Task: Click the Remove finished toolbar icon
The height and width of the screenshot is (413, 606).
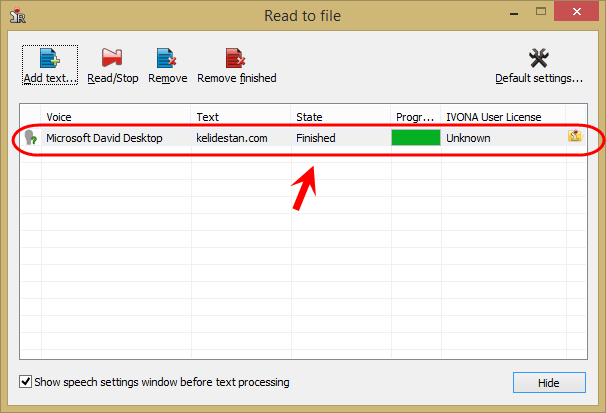Action: pyautogui.click(x=235, y=58)
